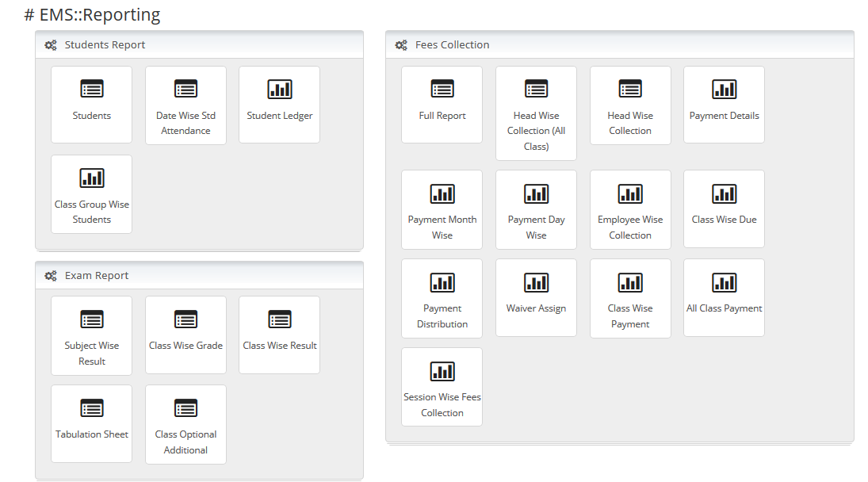Click the Full Report icon
This screenshot has height=482, width=868.
(x=442, y=89)
